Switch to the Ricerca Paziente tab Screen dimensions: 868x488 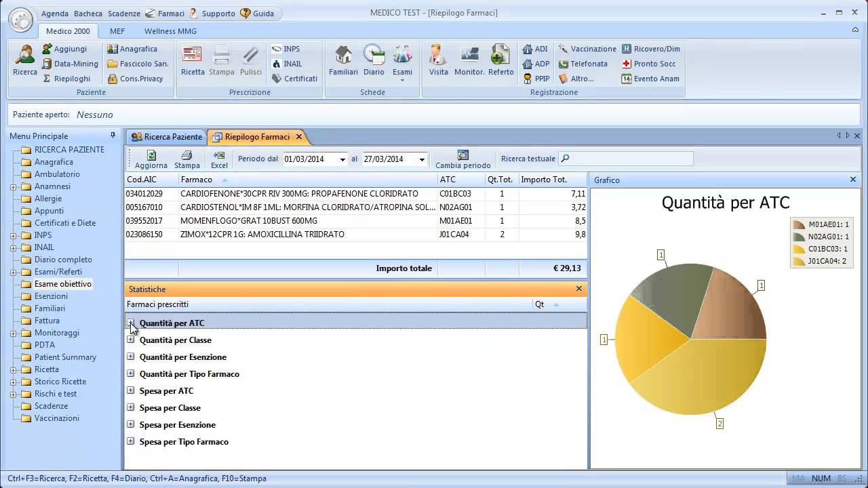[x=167, y=137]
